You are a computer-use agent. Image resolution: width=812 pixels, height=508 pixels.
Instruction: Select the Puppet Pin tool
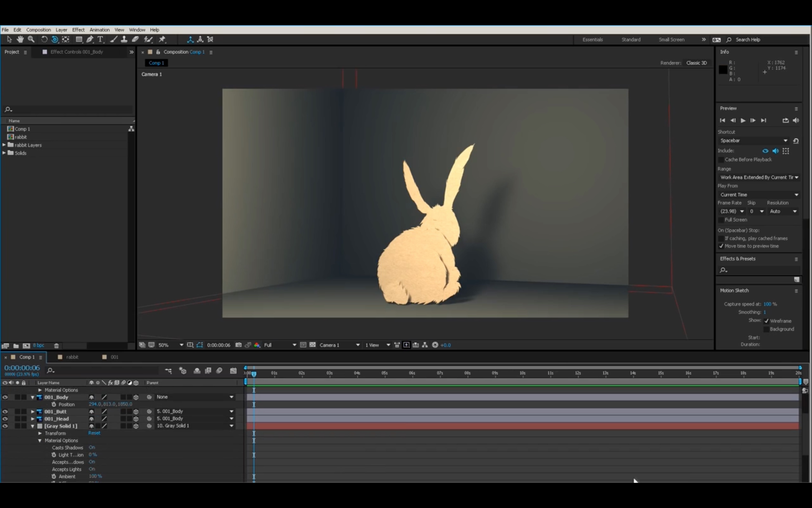point(162,39)
